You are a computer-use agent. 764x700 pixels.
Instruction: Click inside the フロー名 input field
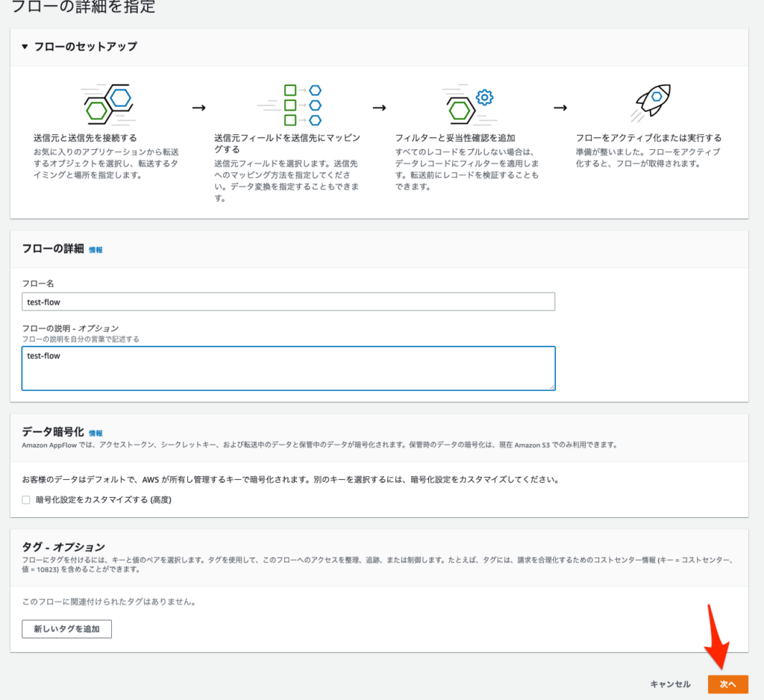click(289, 301)
